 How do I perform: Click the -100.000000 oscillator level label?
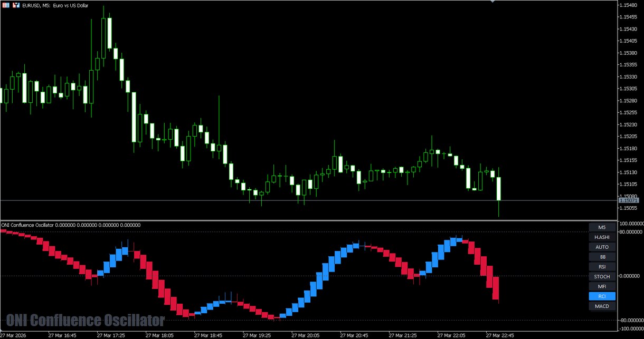631,328
